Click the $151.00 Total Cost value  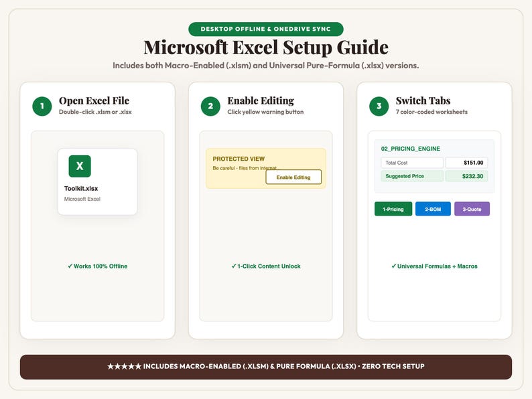[466, 163]
